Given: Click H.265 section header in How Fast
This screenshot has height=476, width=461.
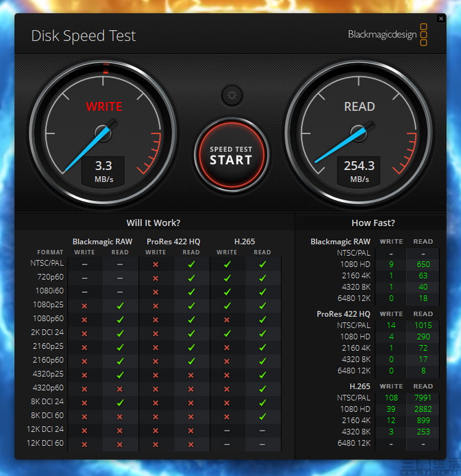Looking at the screenshot, I should (x=360, y=386).
